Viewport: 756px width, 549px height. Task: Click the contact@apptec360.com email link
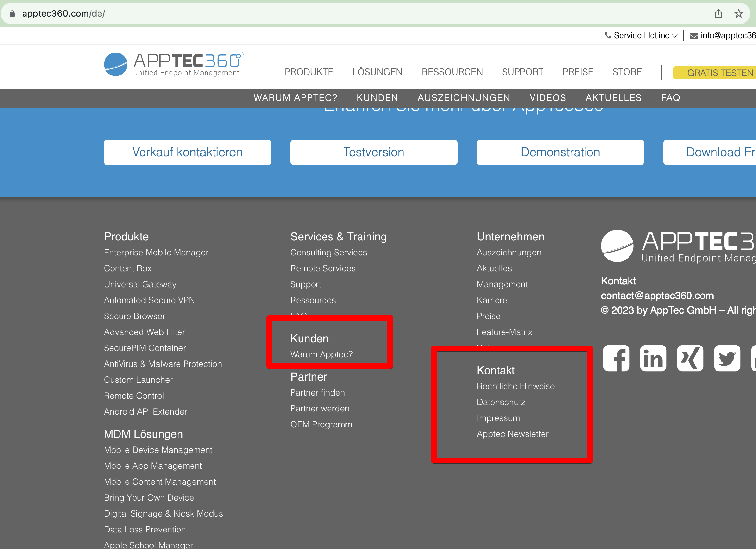657,296
